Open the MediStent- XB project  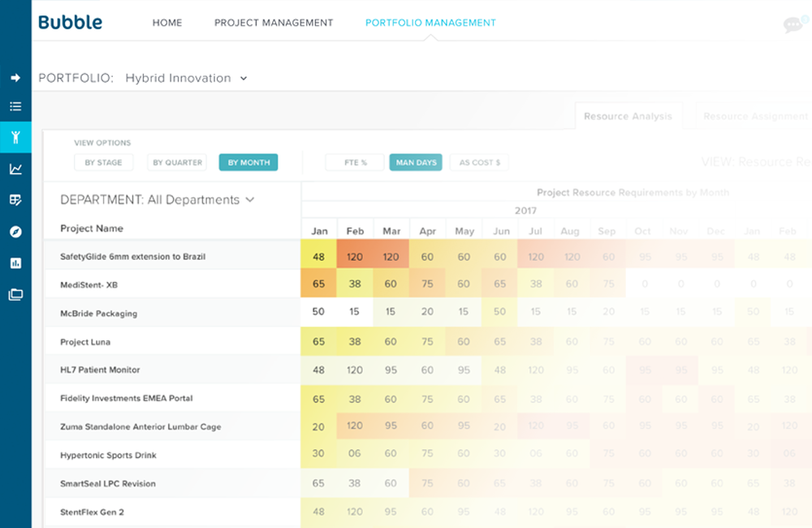(x=89, y=285)
